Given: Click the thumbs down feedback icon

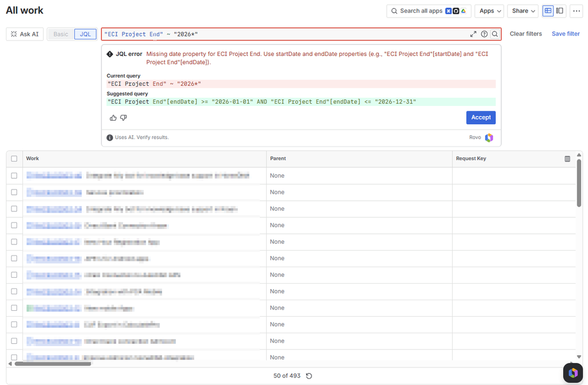Looking at the screenshot, I should pos(124,118).
